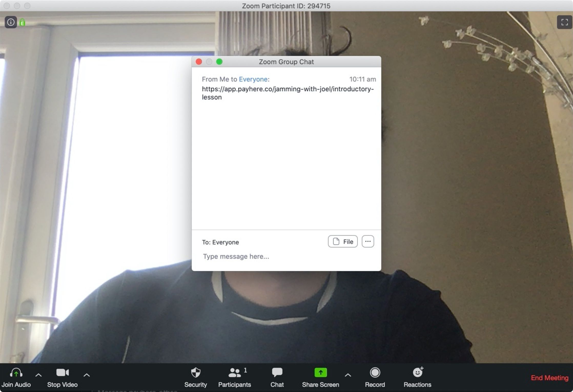Image resolution: width=573 pixels, height=392 pixels.
Task: Expand Share Screen options arrow
Action: tap(348, 375)
